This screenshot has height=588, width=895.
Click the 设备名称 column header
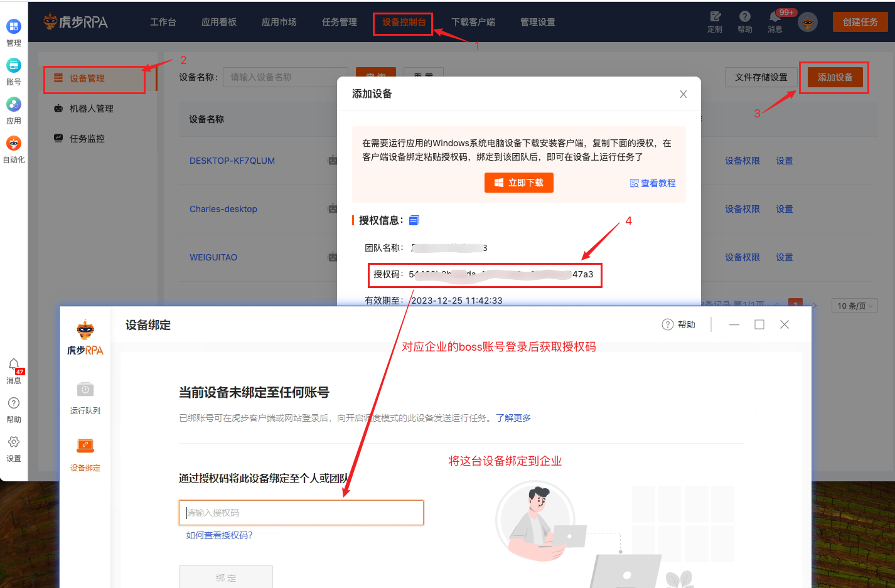206,119
